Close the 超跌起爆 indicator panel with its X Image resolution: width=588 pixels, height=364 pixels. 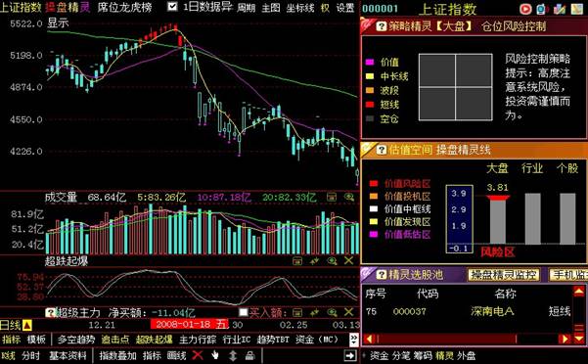click(348, 260)
